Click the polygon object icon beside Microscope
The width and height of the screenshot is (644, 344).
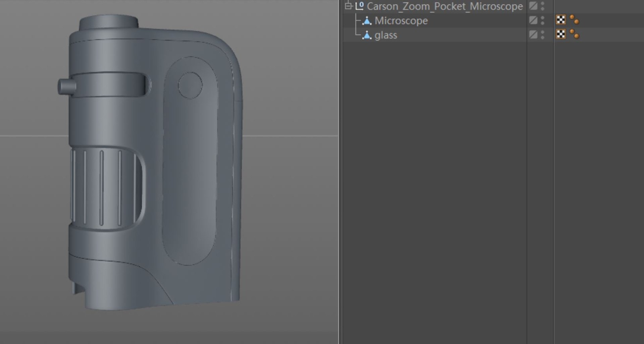click(367, 21)
